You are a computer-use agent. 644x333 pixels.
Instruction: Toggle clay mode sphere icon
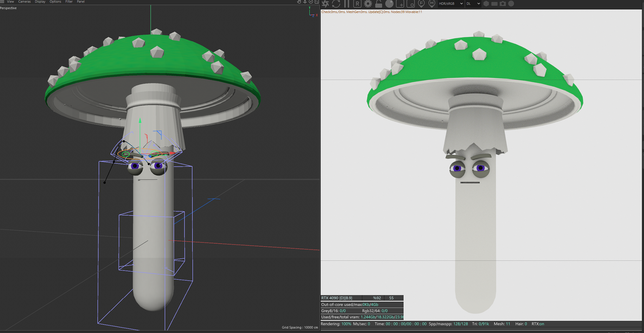389,4
